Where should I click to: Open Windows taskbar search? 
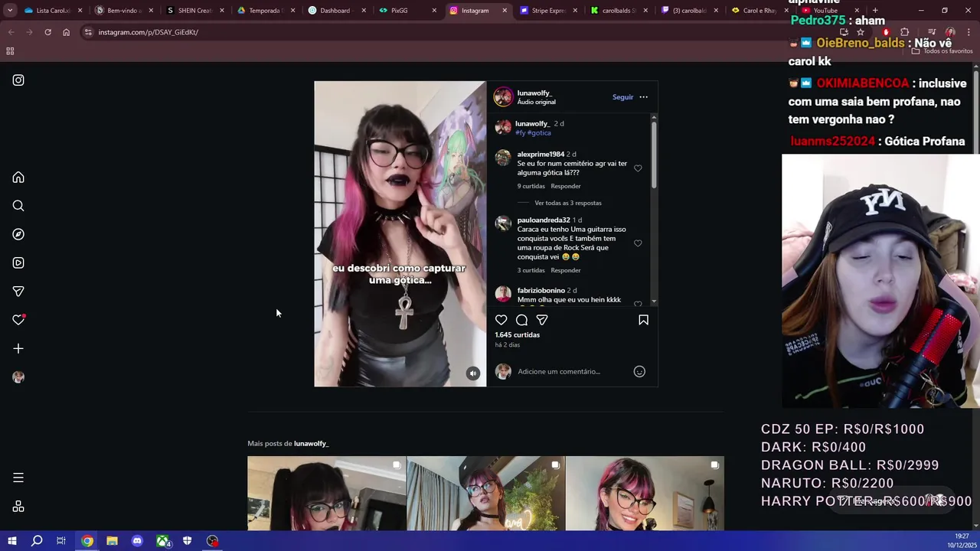click(37, 541)
